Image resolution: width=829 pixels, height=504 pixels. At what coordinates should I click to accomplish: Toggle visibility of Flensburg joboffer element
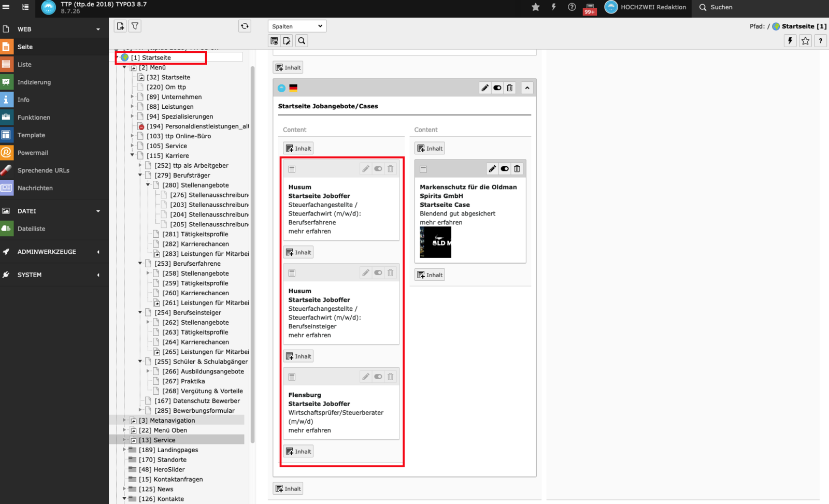tap(378, 377)
